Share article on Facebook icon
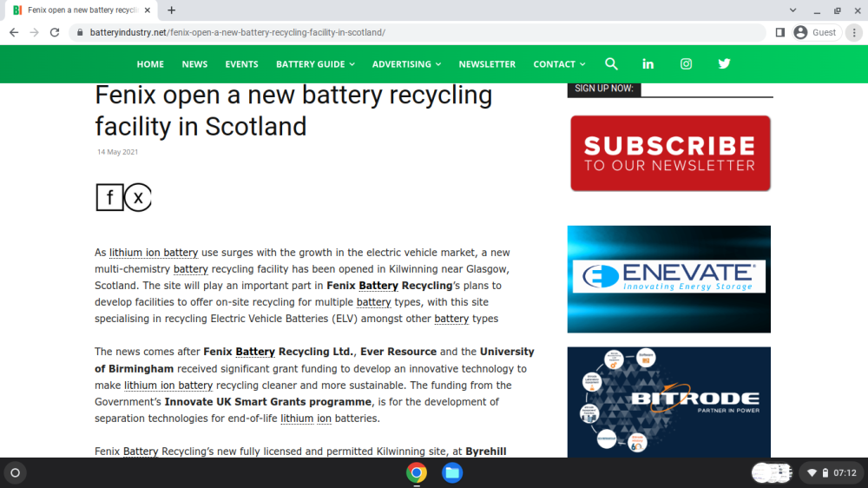This screenshot has height=488, width=868. [x=109, y=197]
